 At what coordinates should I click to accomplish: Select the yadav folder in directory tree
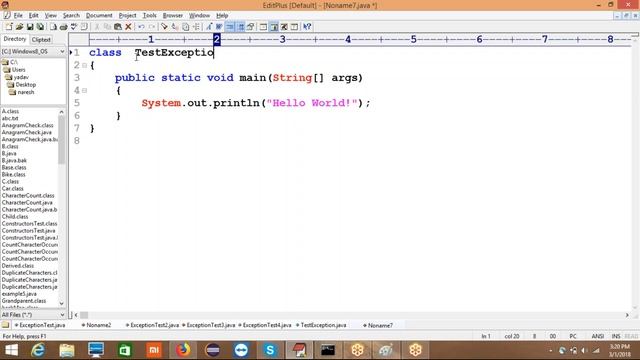[x=17, y=77]
